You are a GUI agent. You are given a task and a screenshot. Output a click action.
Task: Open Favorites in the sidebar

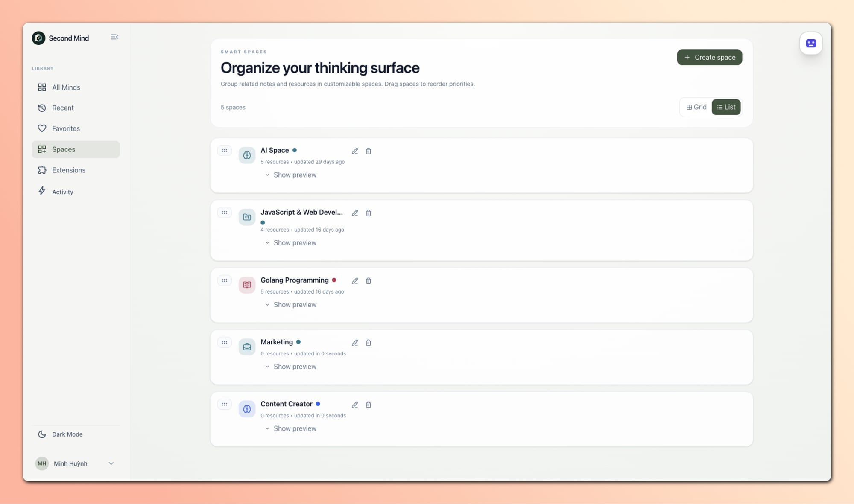pyautogui.click(x=76, y=128)
